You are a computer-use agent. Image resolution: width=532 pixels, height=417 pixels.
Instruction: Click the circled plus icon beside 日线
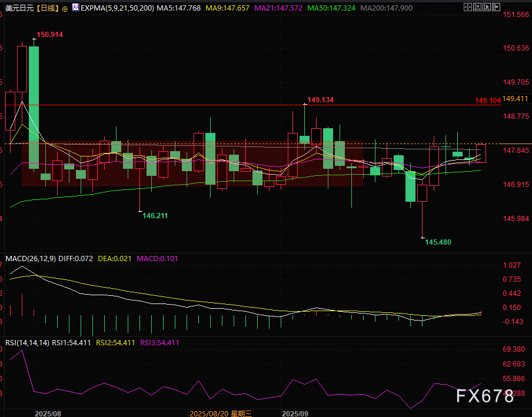65,9
